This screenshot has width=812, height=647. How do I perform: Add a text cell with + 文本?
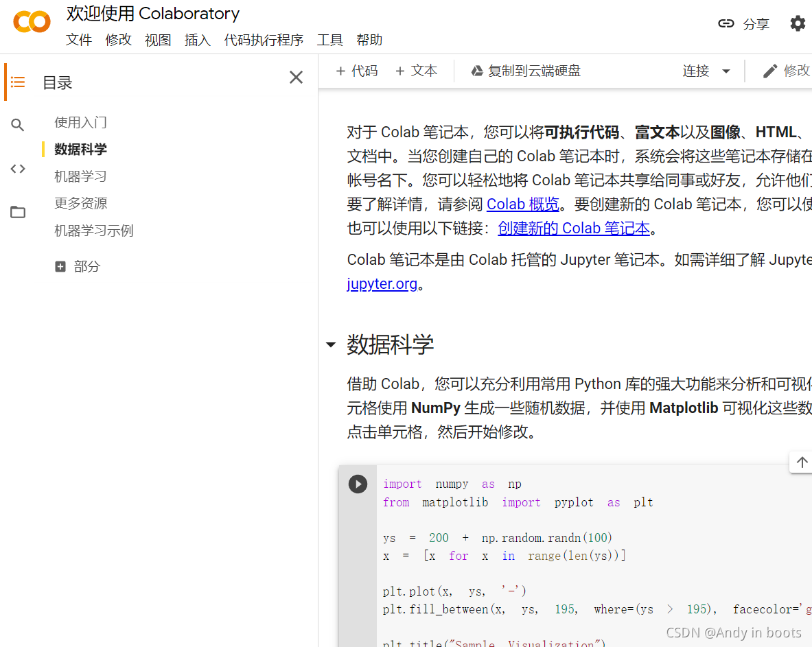coord(417,71)
